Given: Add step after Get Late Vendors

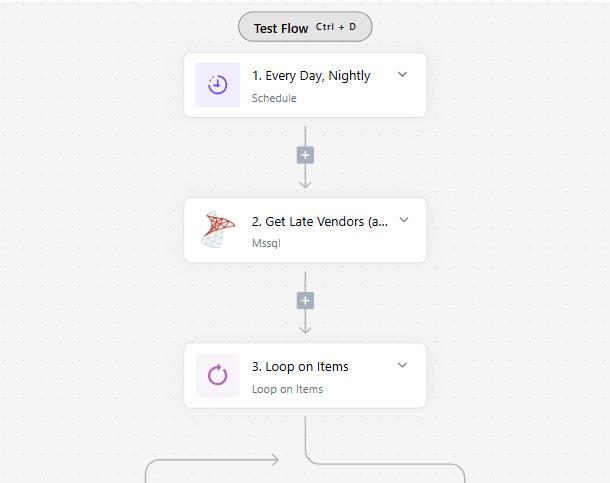Looking at the screenshot, I should point(305,300).
